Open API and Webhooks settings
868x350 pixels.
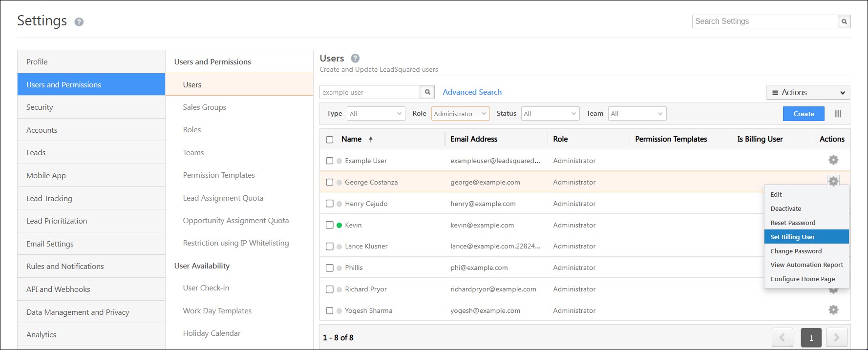tap(91, 289)
